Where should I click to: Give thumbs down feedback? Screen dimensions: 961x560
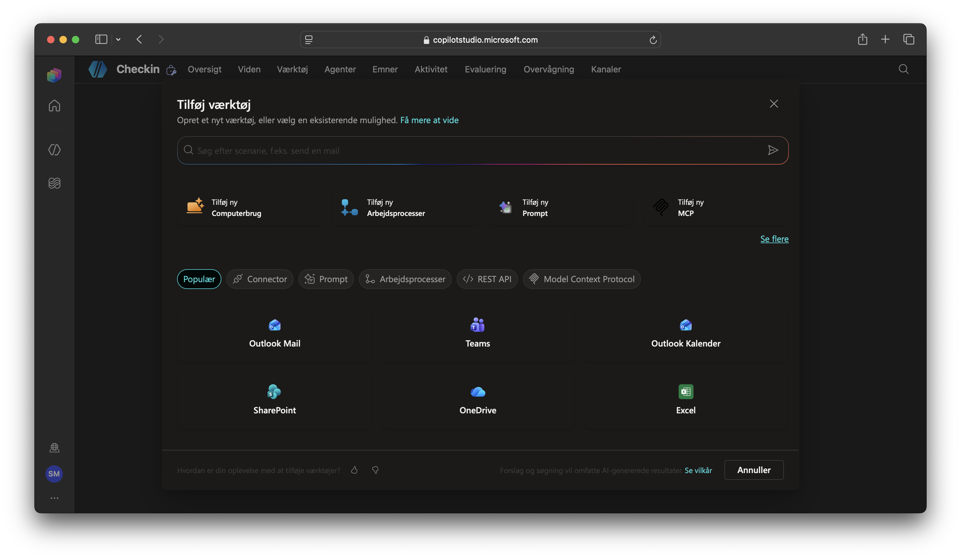coord(375,470)
